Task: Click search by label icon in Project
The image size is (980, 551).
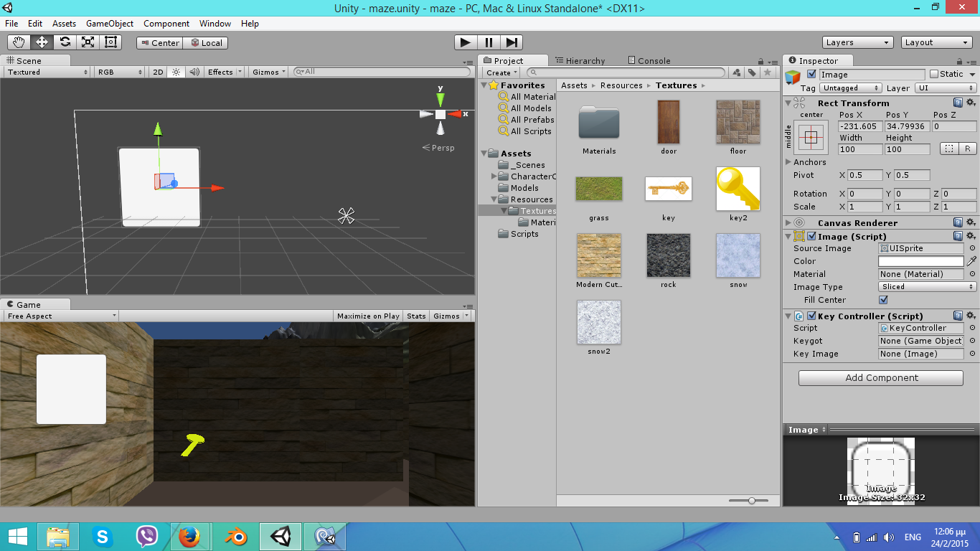Action: point(752,72)
